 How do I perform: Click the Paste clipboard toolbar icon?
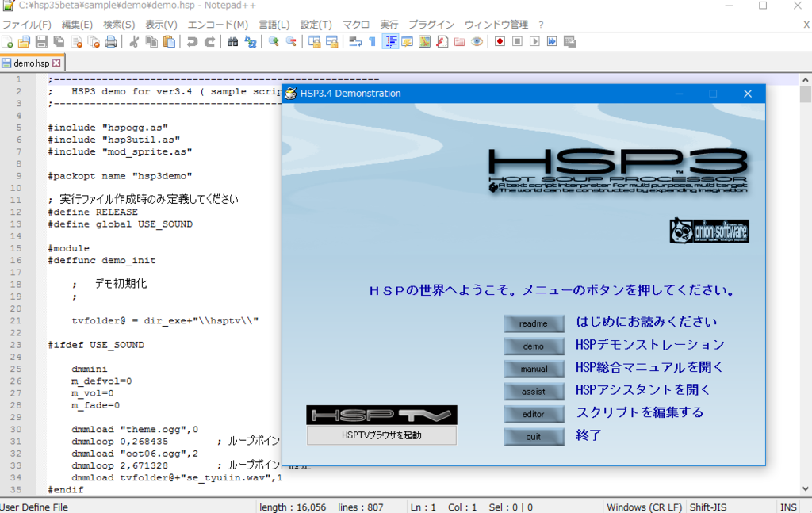click(x=169, y=42)
